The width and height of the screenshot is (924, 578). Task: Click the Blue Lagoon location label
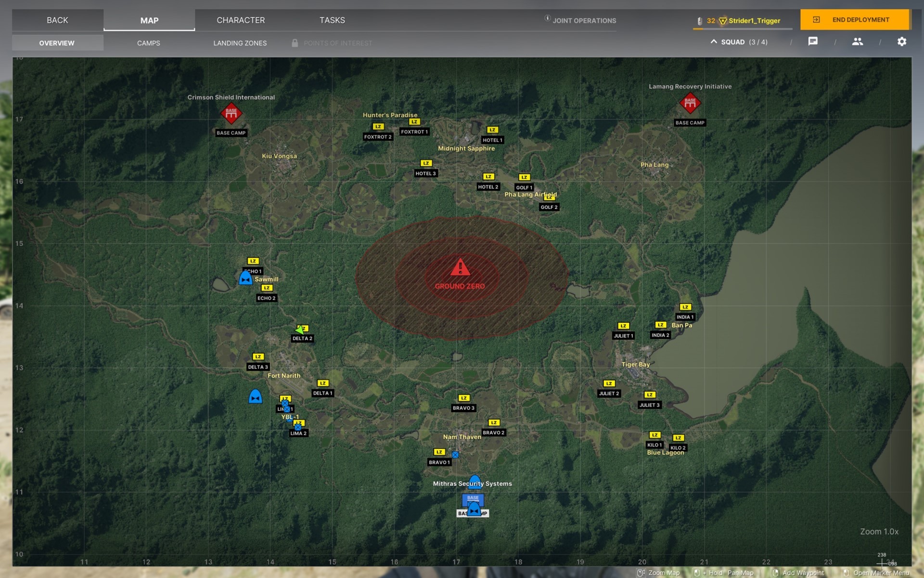[666, 453]
